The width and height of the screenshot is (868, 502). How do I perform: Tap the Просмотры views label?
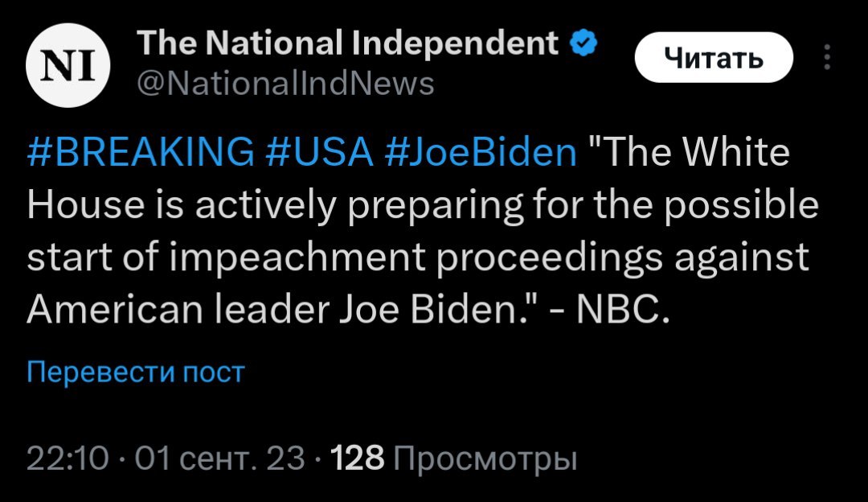click(x=487, y=459)
